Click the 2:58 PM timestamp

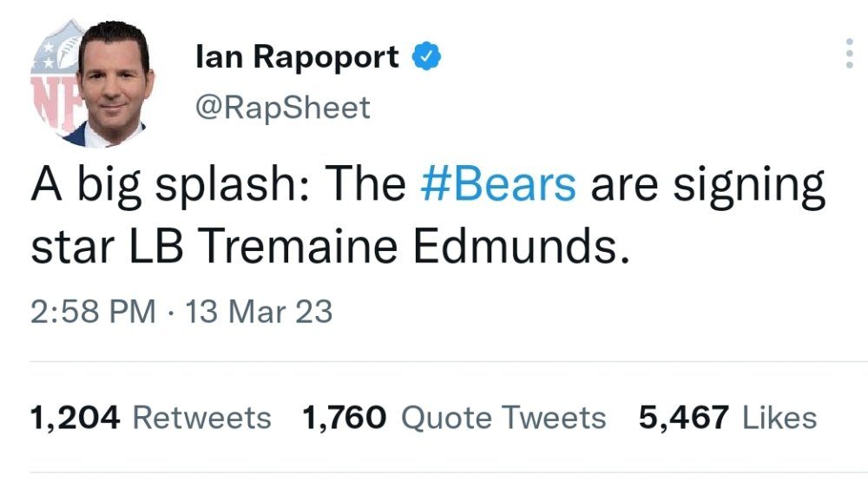93,311
